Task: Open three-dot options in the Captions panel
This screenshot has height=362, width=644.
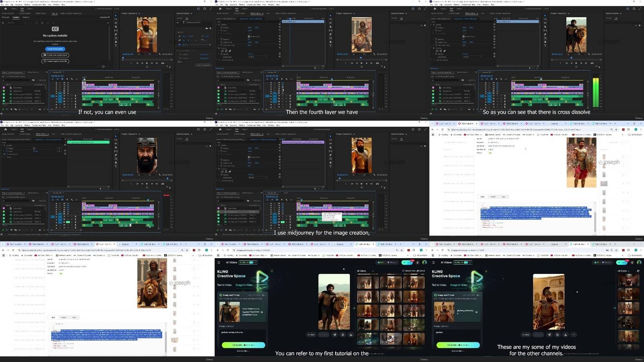Action: (108, 23)
